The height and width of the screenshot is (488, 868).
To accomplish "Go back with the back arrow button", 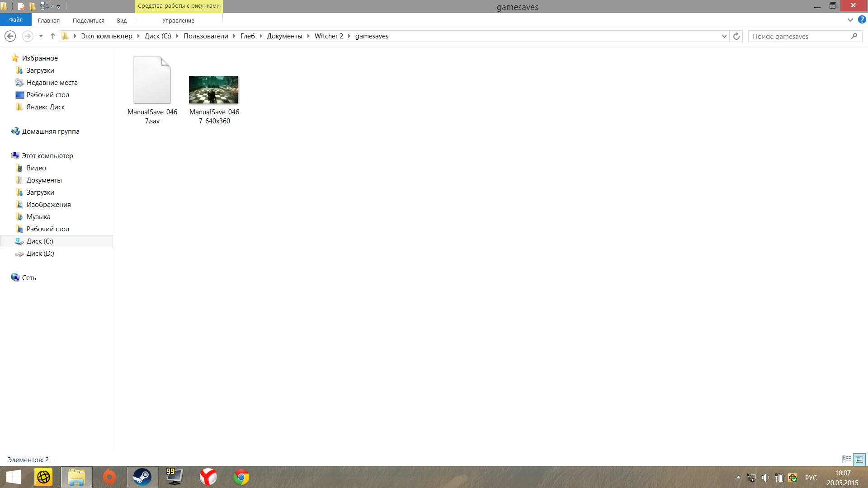I will tap(10, 36).
